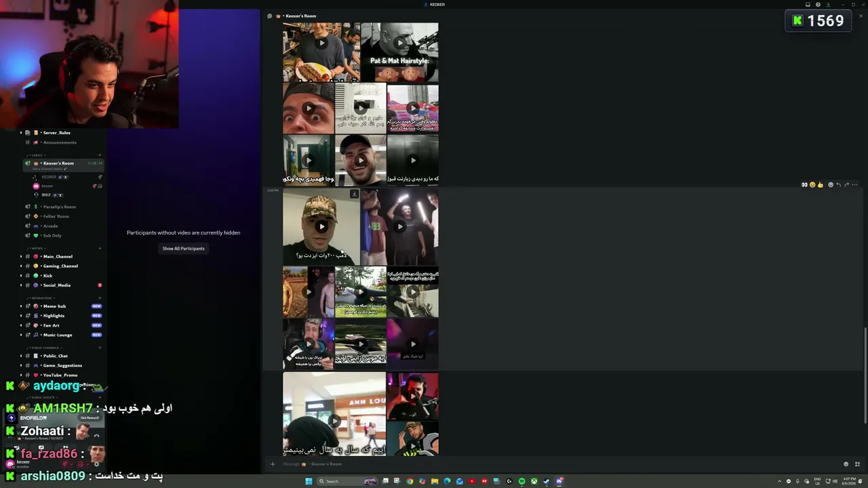Open File Explorer from the taskbar
The width and height of the screenshot is (868, 488).
click(435, 481)
